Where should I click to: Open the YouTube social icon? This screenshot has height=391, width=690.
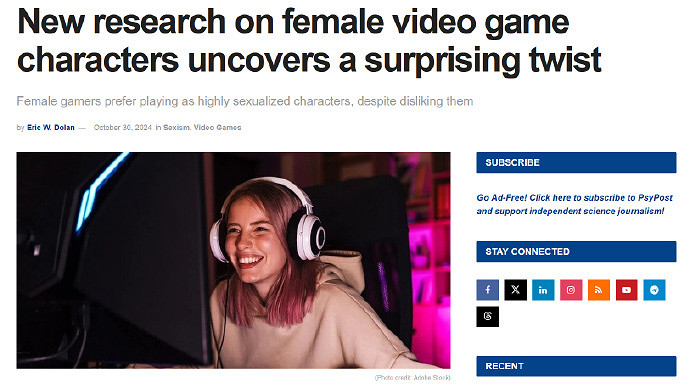pyautogui.click(x=626, y=290)
